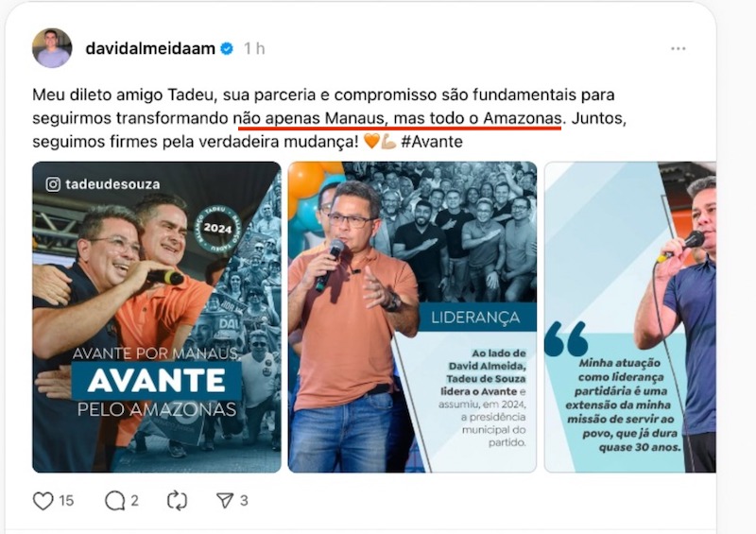Like the post with the heart icon
756x534 pixels.
point(43,501)
